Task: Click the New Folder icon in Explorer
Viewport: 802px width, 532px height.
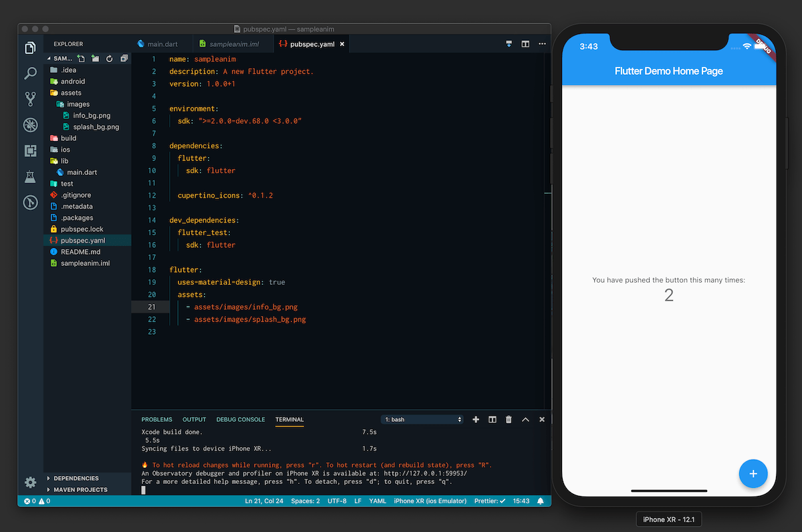Action: [x=95, y=59]
